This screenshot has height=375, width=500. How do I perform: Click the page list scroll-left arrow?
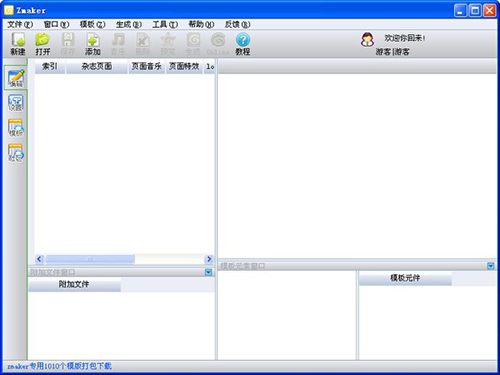(x=39, y=259)
